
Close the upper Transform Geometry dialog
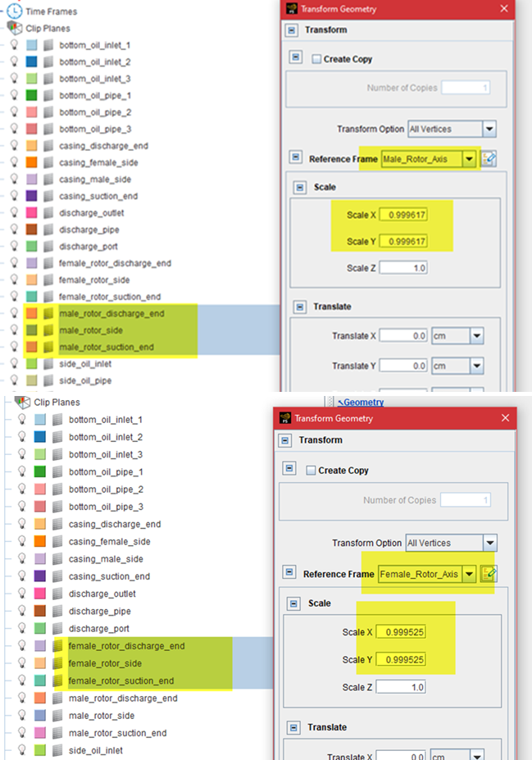[504, 9]
